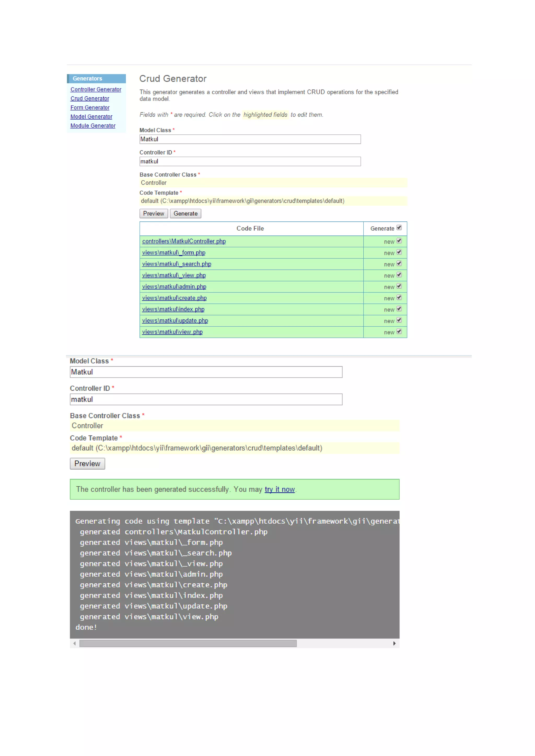Edit the upper Base Controller Class highlighted field
535x756 pixels.
tap(273, 183)
